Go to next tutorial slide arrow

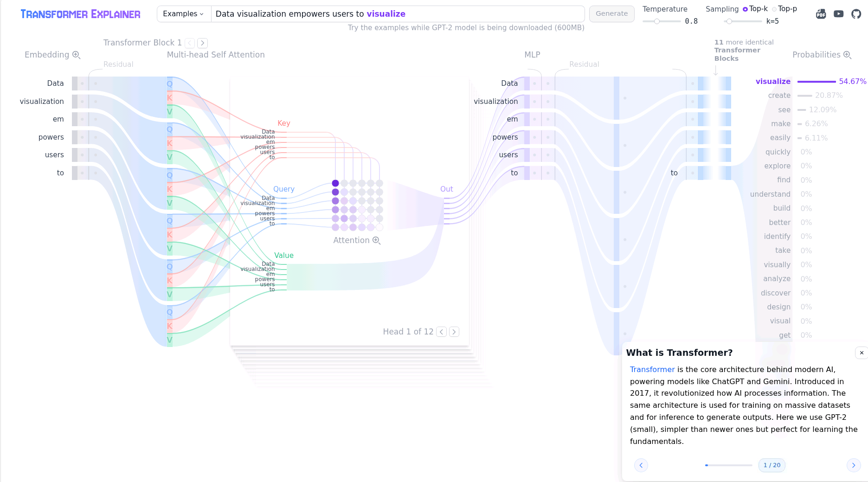(853, 465)
